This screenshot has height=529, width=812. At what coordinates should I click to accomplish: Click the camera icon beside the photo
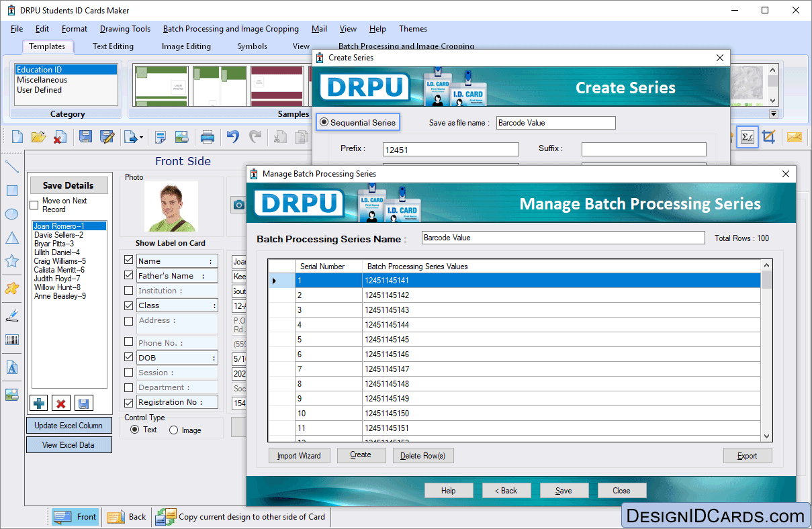[x=238, y=205]
